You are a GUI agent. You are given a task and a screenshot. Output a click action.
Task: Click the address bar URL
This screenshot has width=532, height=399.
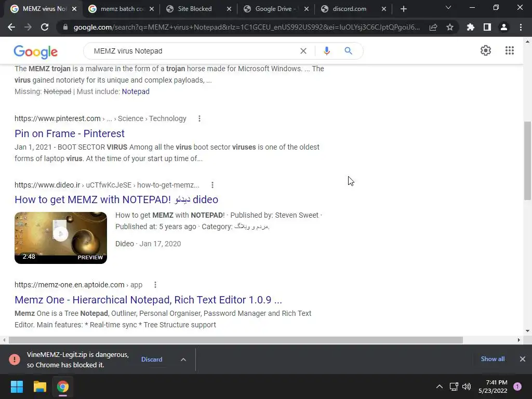[247, 27]
